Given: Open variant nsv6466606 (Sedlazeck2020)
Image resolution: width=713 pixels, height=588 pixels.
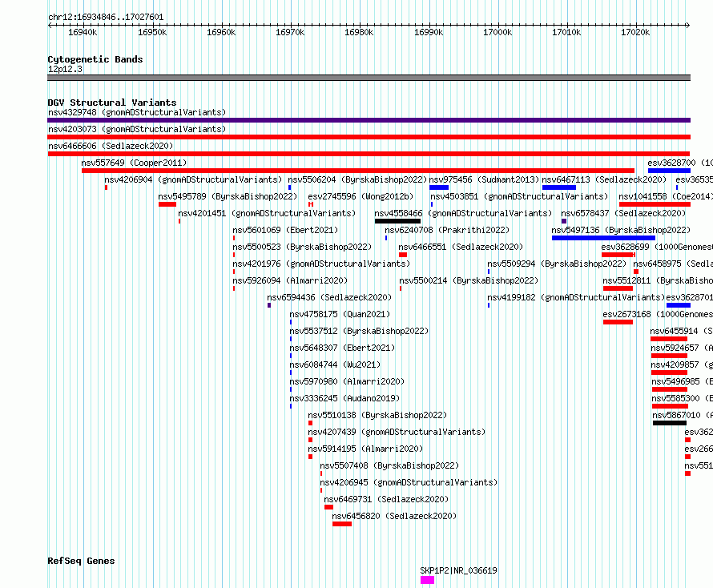Looking at the screenshot, I should pyautogui.click(x=111, y=146).
